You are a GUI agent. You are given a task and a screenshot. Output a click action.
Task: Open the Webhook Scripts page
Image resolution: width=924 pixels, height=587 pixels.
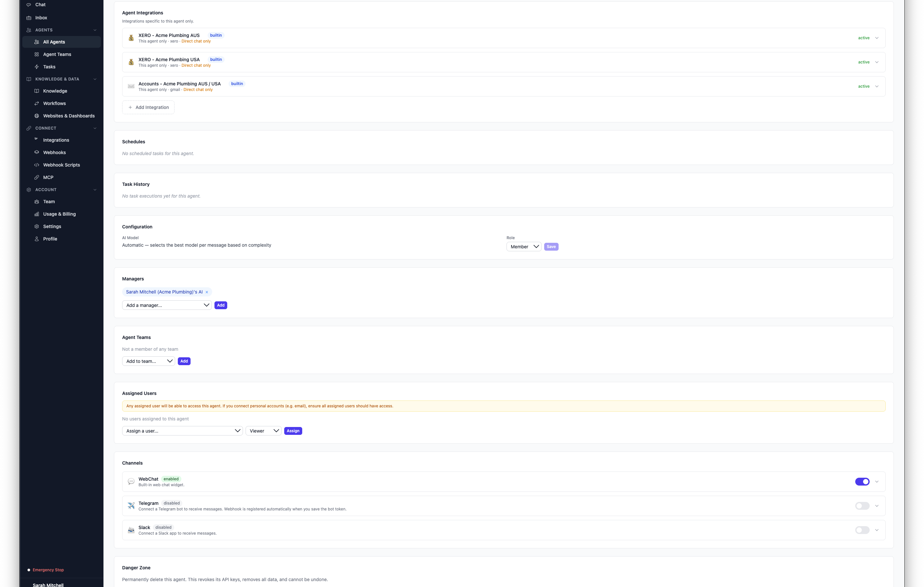tap(62, 165)
